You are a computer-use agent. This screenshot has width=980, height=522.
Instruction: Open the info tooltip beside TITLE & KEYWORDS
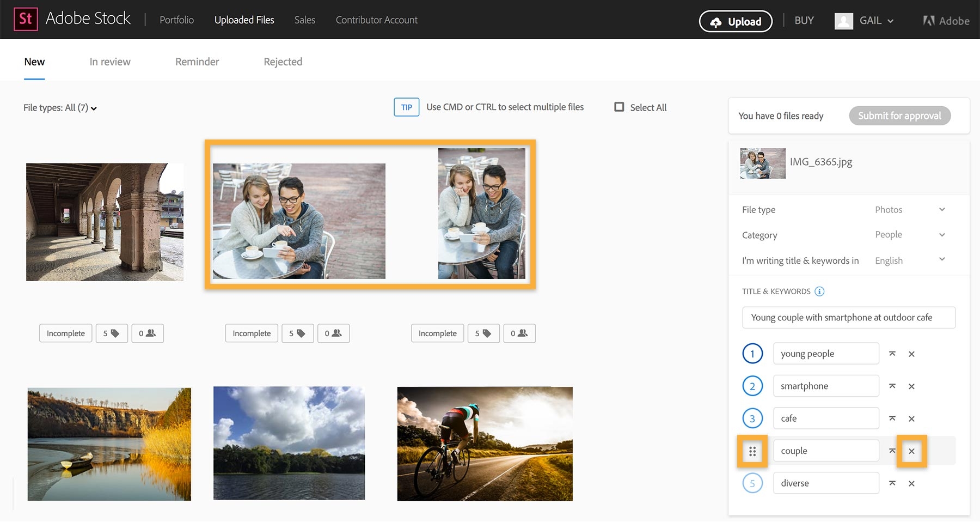coord(819,291)
